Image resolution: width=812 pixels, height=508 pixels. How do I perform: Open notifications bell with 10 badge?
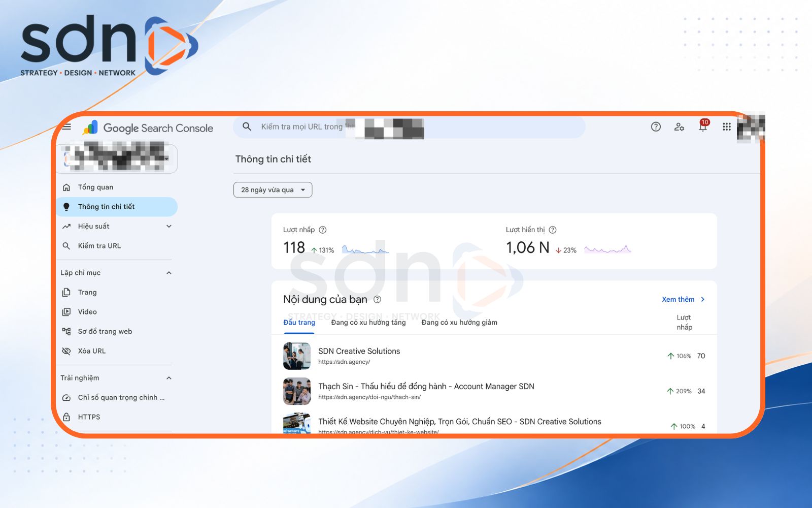point(703,126)
